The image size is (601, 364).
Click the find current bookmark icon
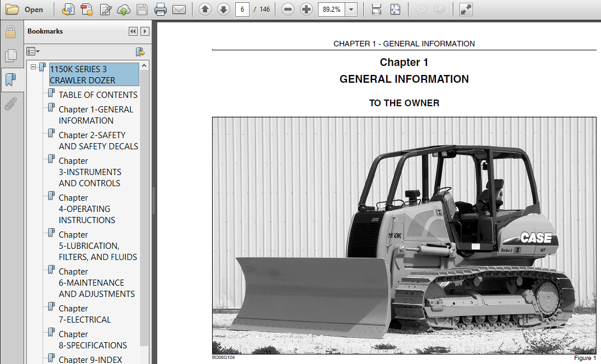point(140,52)
